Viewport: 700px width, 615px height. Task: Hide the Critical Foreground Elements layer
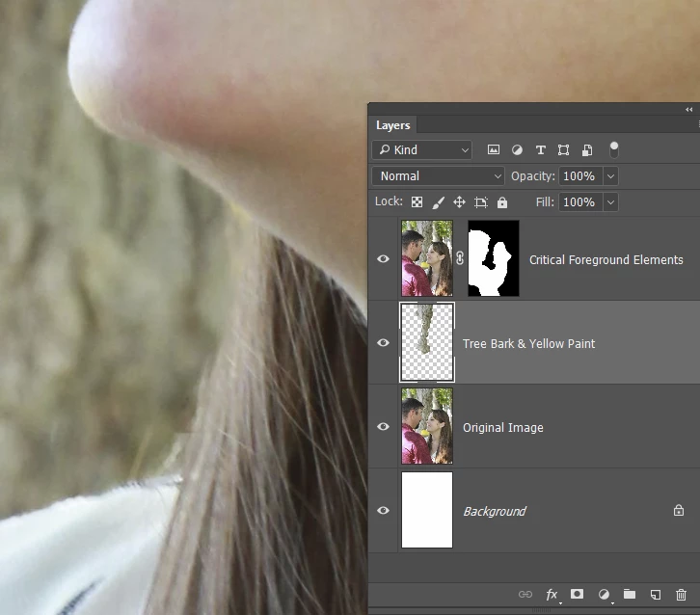coord(383,259)
